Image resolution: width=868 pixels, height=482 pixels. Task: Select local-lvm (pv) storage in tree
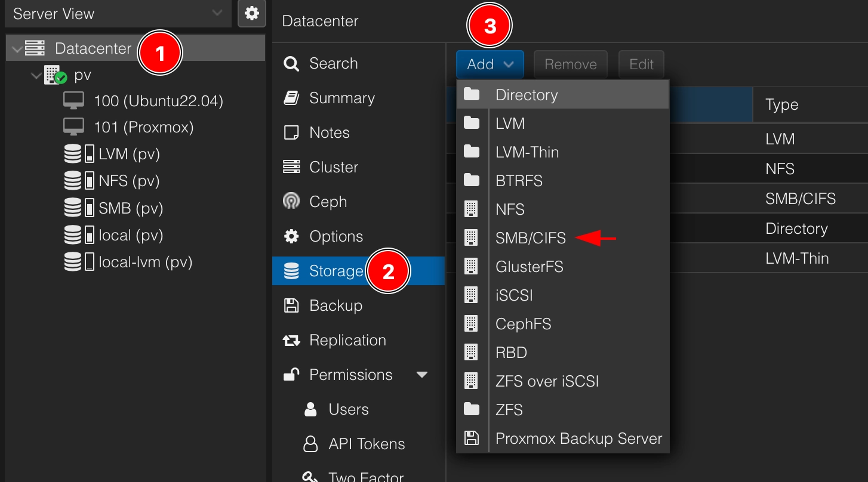tap(145, 262)
